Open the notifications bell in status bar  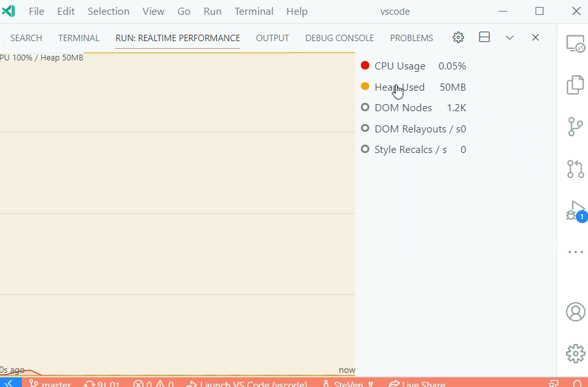[x=578, y=383]
